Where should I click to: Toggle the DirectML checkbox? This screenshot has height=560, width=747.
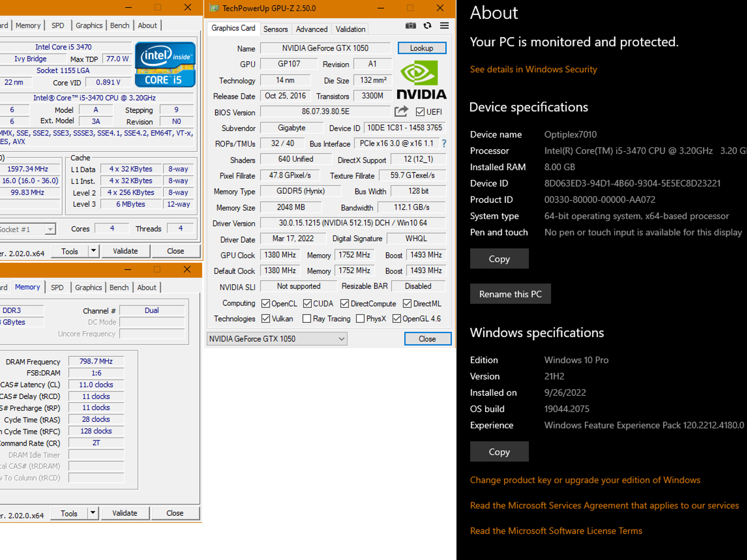(407, 303)
